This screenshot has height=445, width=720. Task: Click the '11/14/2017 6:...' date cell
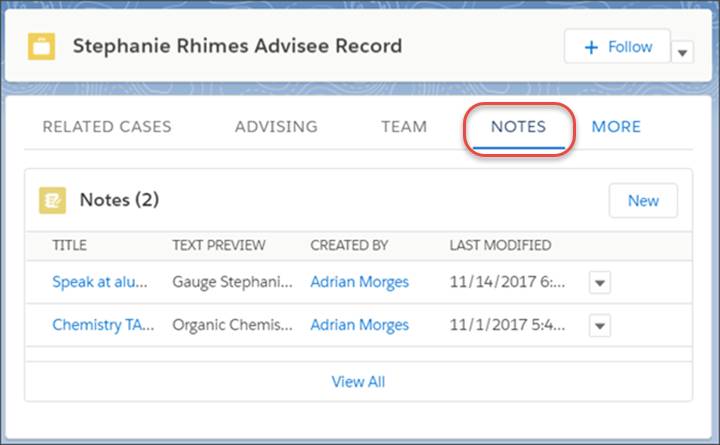pos(507,282)
